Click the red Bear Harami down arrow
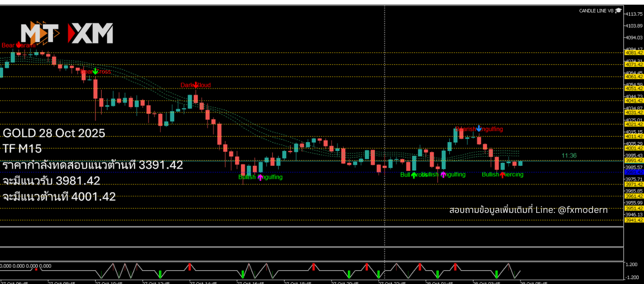644x284 pixels. [x=19, y=45]
